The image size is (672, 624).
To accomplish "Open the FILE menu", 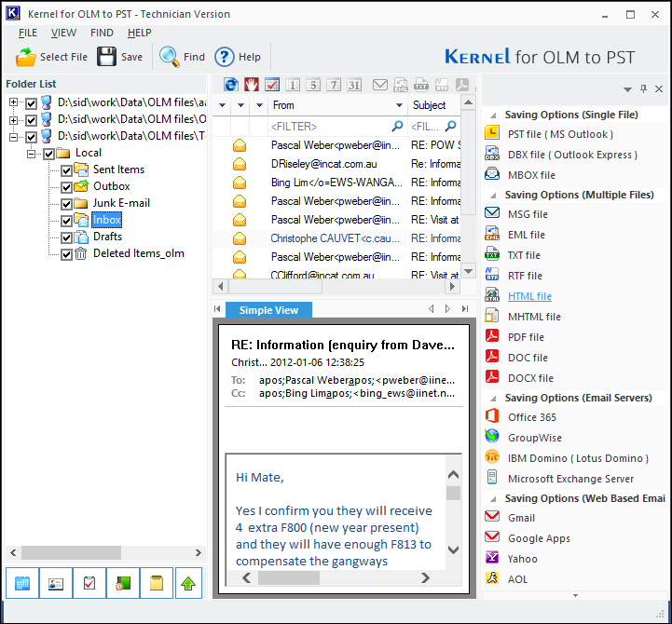I will tap(28, 33).
